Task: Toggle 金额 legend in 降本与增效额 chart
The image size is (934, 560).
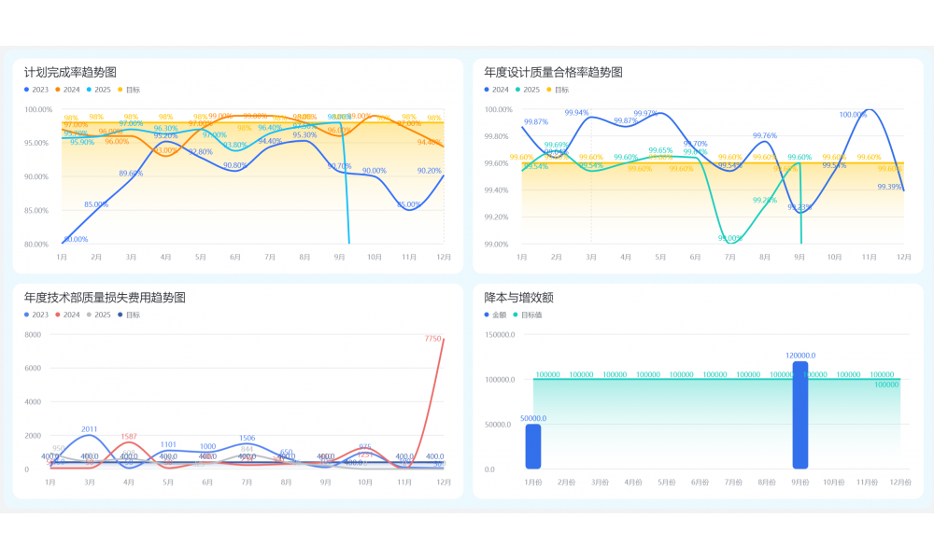Action: coord(497,315)
